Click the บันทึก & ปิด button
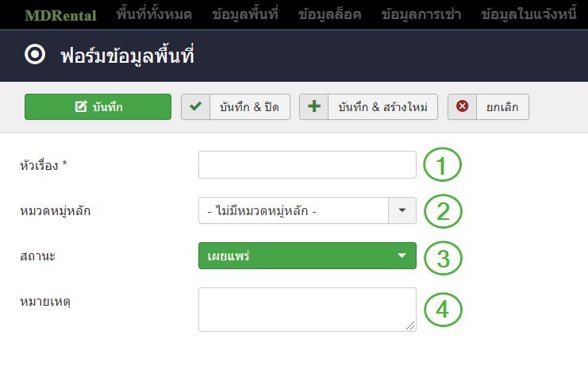 coord(236,107)
